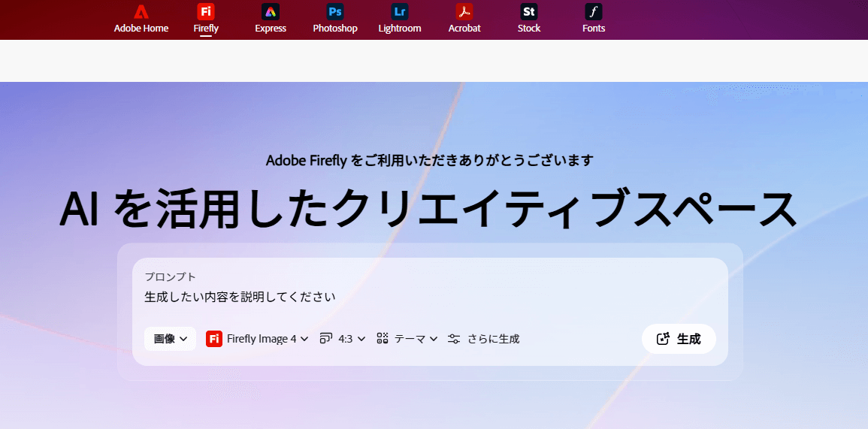Click the さらに生成 text link
The image size is (868, 429).
pos(493,339)
